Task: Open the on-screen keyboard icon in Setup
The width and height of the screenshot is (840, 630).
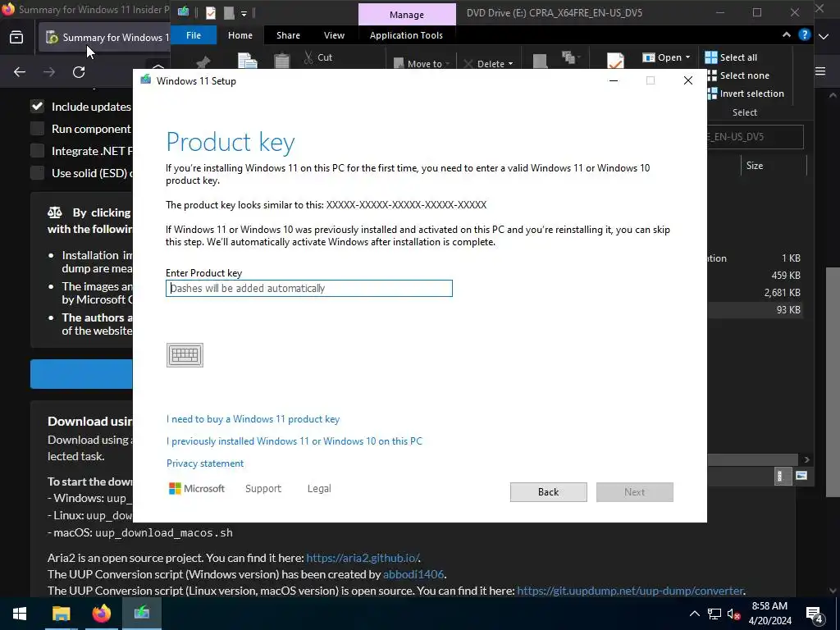Action: click(x=185, y=354)
